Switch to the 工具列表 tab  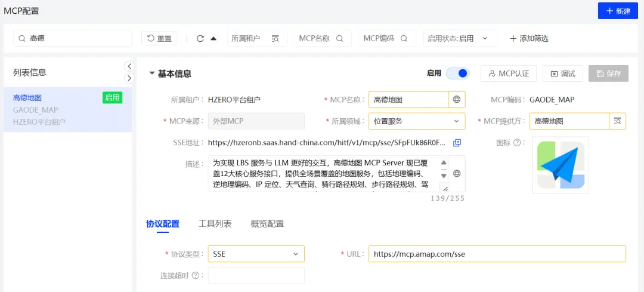coord(215,224)
